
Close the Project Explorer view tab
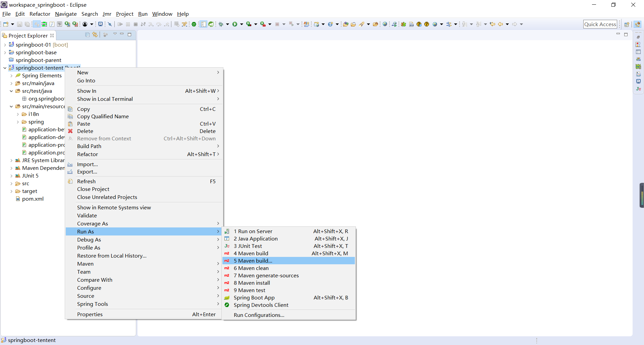52,36
